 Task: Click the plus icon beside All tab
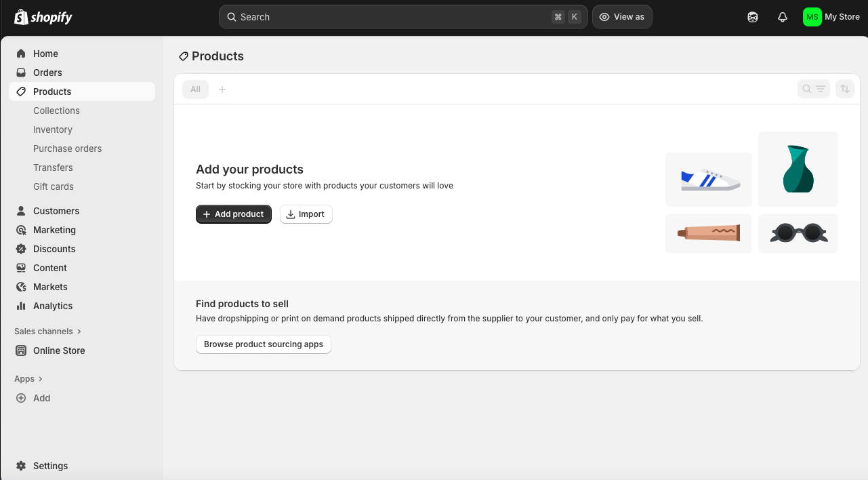coord(222,89)
